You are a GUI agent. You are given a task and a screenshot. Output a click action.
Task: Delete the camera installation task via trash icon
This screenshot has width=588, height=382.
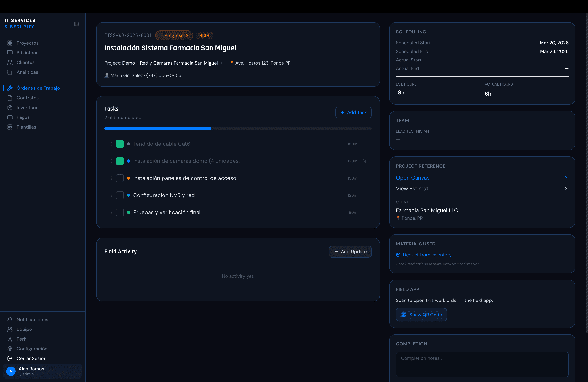[364, 161]
